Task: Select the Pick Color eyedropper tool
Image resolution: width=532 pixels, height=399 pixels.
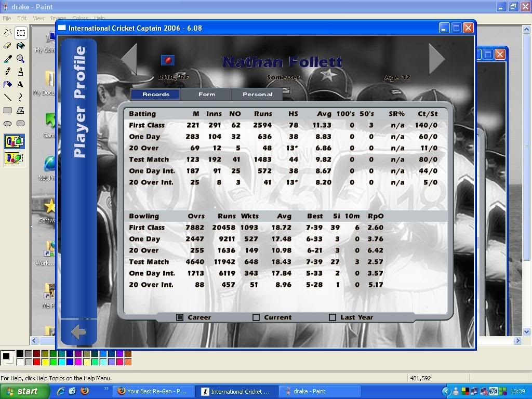Action: point(8,59)
